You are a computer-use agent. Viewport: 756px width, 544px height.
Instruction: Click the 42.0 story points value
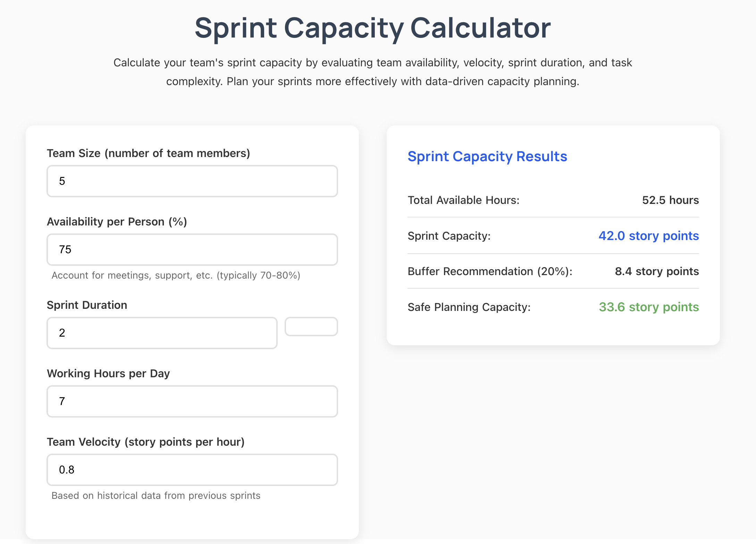[648, 236]
